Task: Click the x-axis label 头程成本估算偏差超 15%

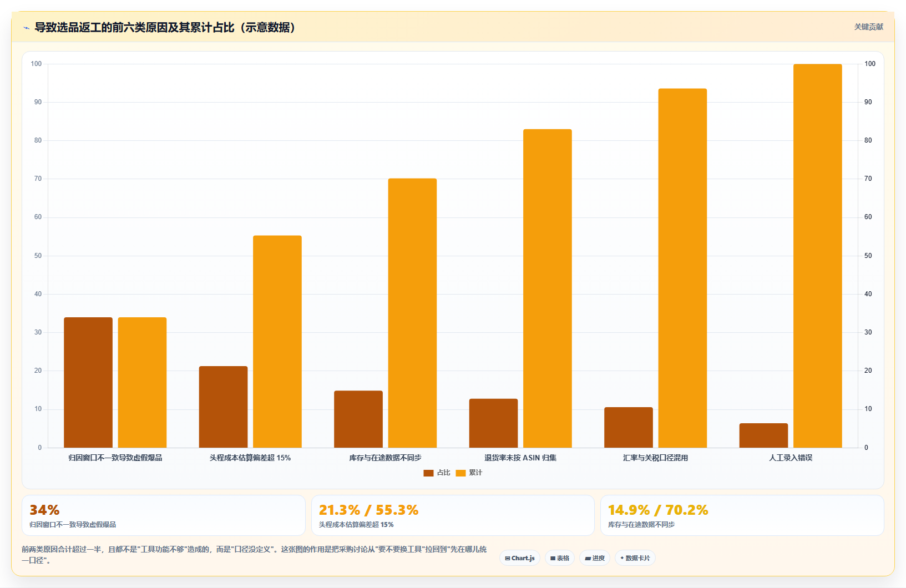Action: 250,458
